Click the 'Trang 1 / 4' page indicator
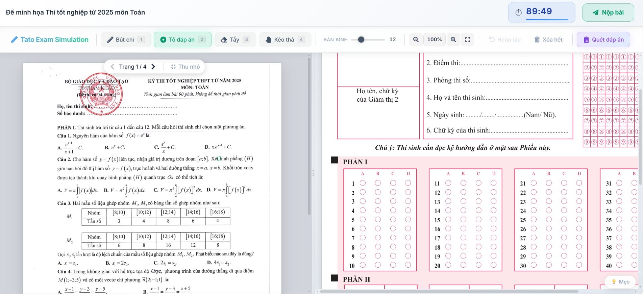Image resolution: width=644 pixels, height=294 pixels. pos(133,67)
